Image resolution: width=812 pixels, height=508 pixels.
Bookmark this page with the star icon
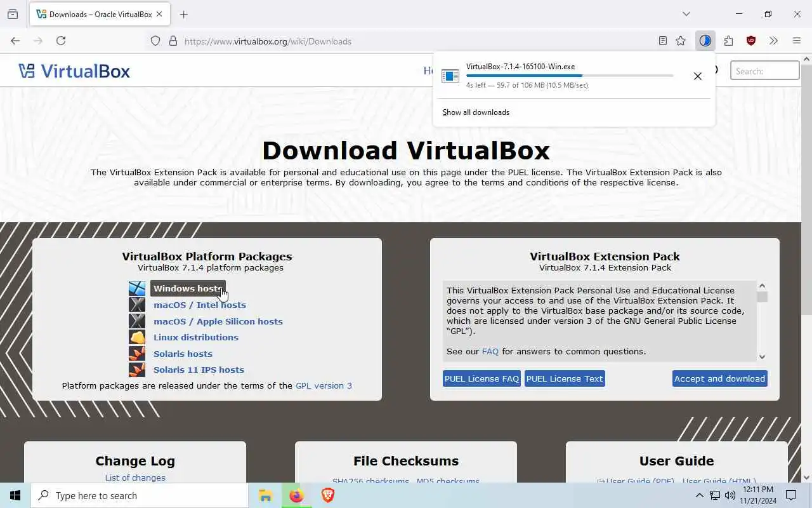point(681,41)
